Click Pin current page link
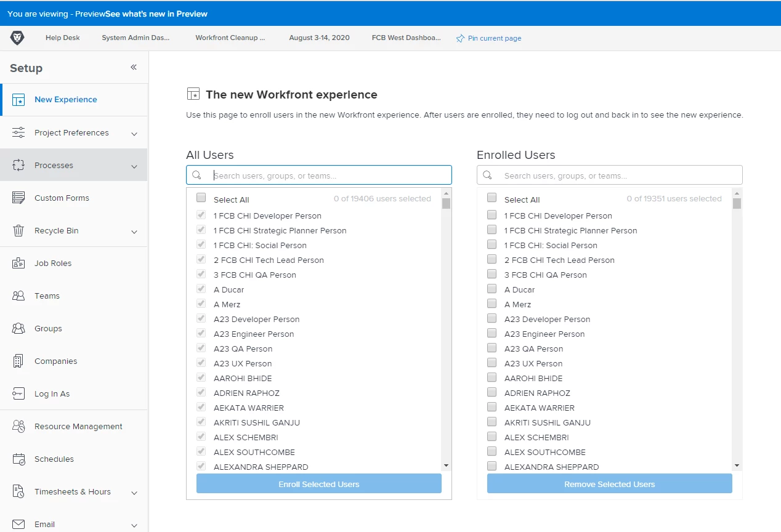 495,38
